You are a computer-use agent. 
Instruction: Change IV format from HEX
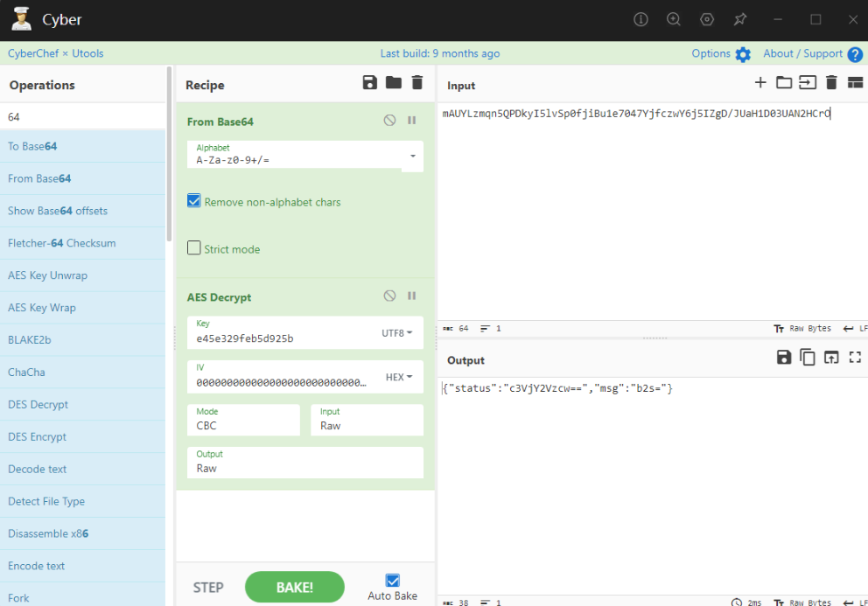[x=399, y=377]
